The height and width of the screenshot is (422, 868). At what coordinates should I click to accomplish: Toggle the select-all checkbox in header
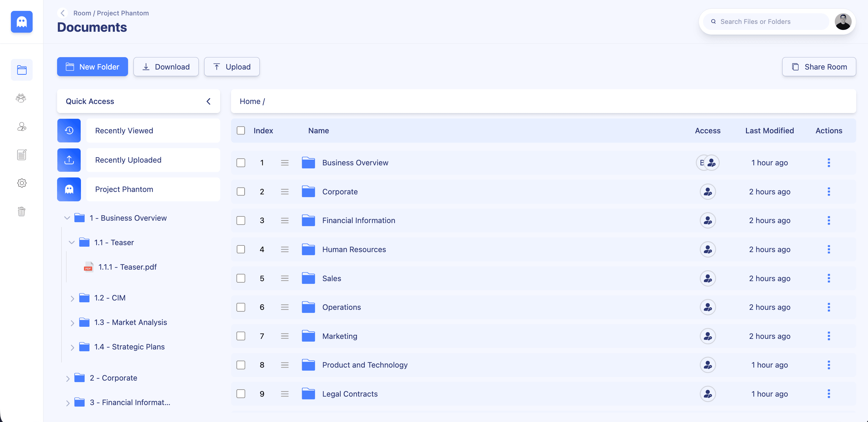coord(241,131)
